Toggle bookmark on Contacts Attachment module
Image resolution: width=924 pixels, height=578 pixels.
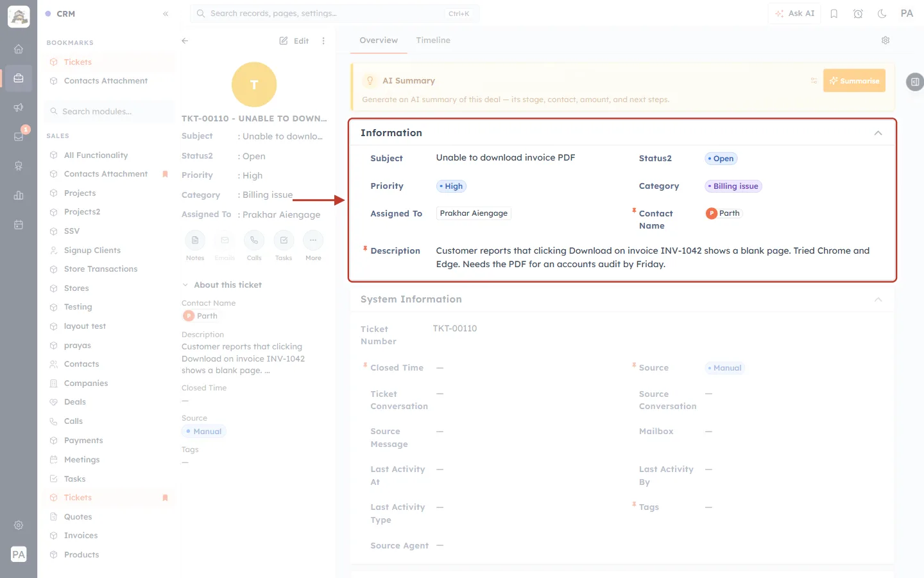[x=165, y=174]
